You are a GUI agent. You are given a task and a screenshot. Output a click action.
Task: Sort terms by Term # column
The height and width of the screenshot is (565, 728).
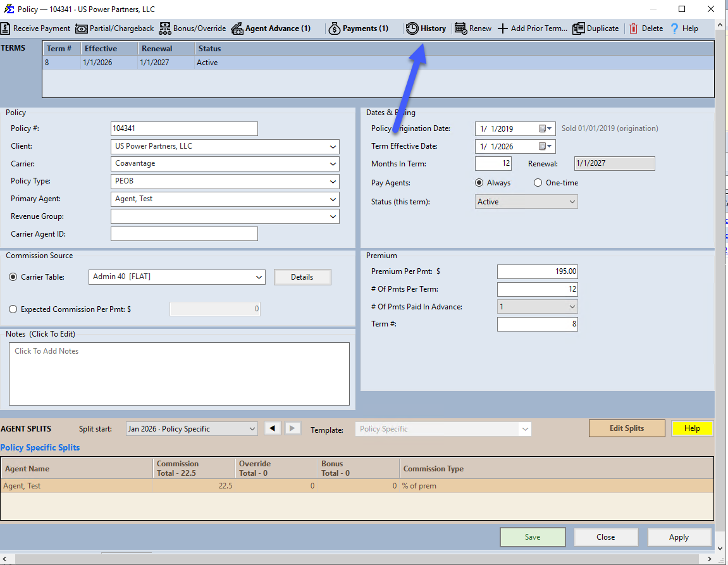point(62,48)
